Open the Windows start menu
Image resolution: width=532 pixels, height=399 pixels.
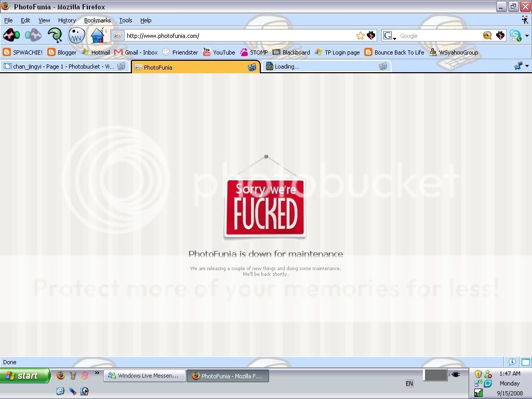tap(25, 376)
